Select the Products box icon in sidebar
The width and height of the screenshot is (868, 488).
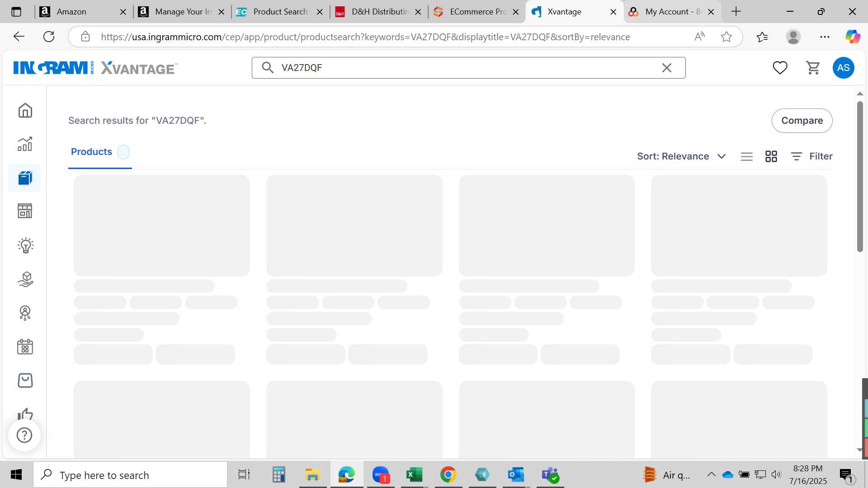tap(25, 178)
